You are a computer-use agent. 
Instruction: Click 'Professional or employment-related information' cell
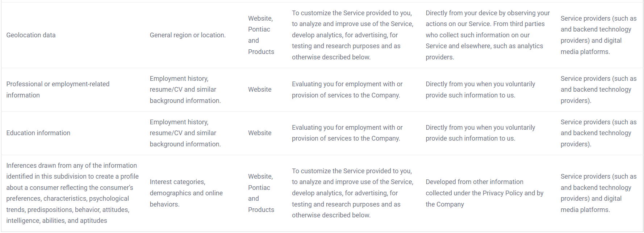[x=58, y=90]
